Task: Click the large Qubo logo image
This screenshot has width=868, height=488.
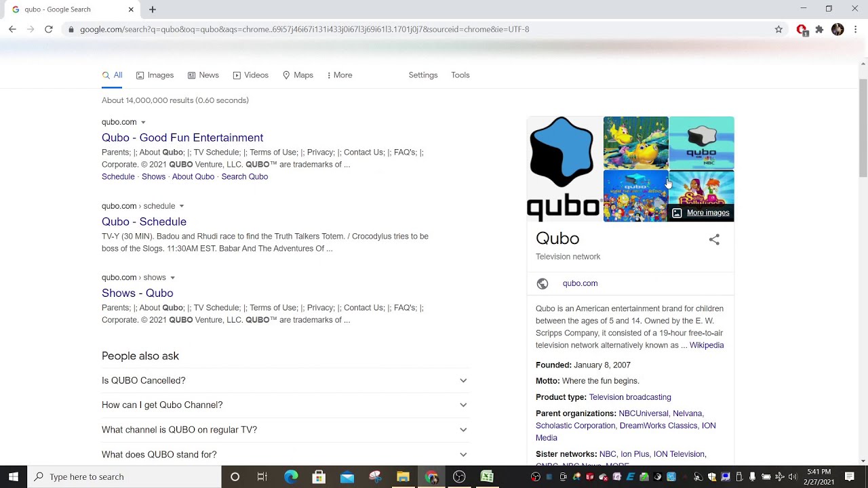Action: 564,169
